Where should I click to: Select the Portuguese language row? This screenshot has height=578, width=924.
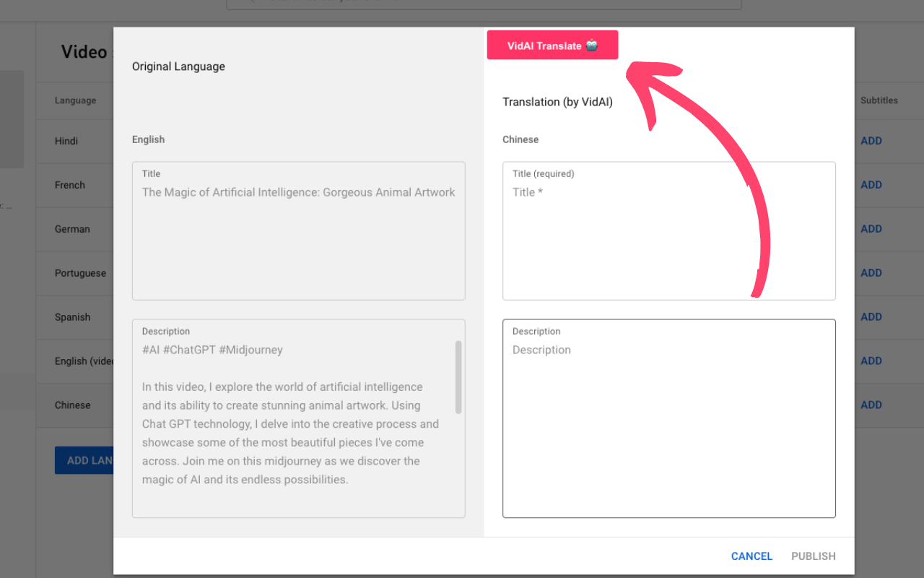(x=80, y=273)
